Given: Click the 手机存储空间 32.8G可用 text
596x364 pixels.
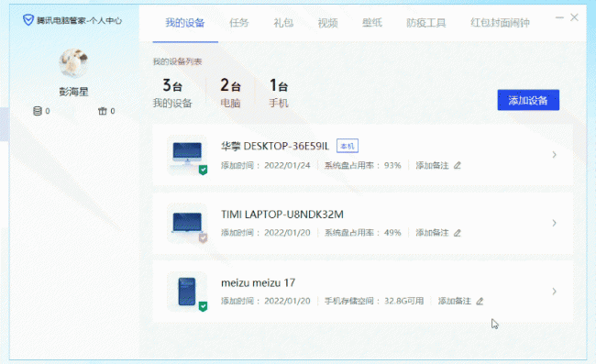Looking at the screenshot, I should (x=374, y=302).
